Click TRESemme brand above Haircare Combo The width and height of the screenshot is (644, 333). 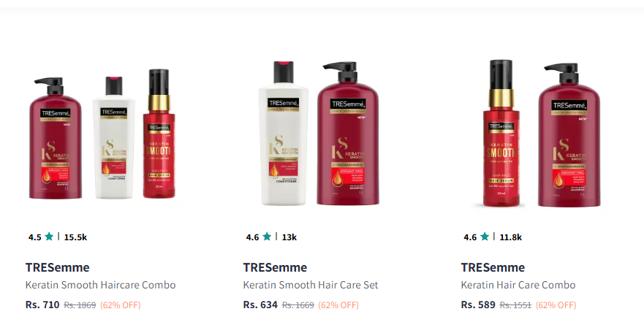click(x=58, y=267)
